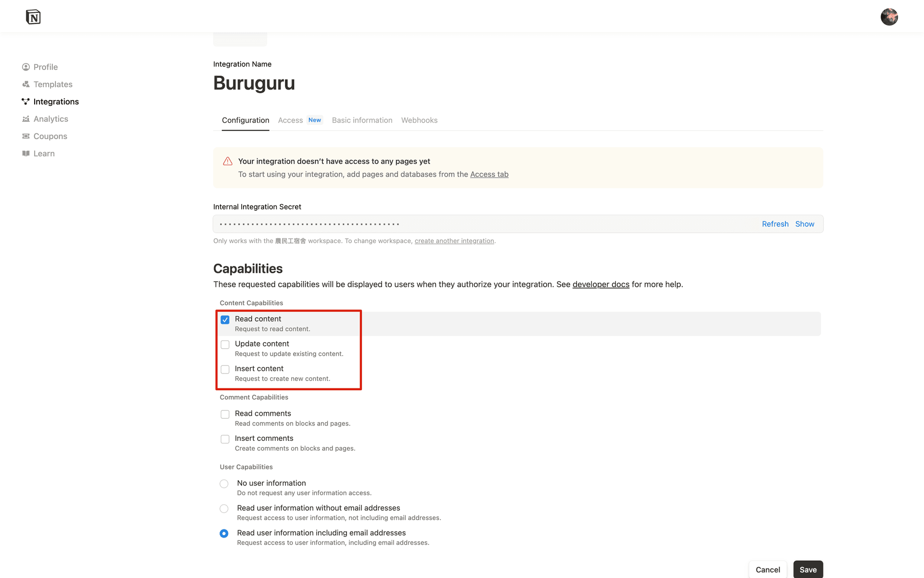
Task: Click the Analytics sidebar icon
Action: click(26, 119)
